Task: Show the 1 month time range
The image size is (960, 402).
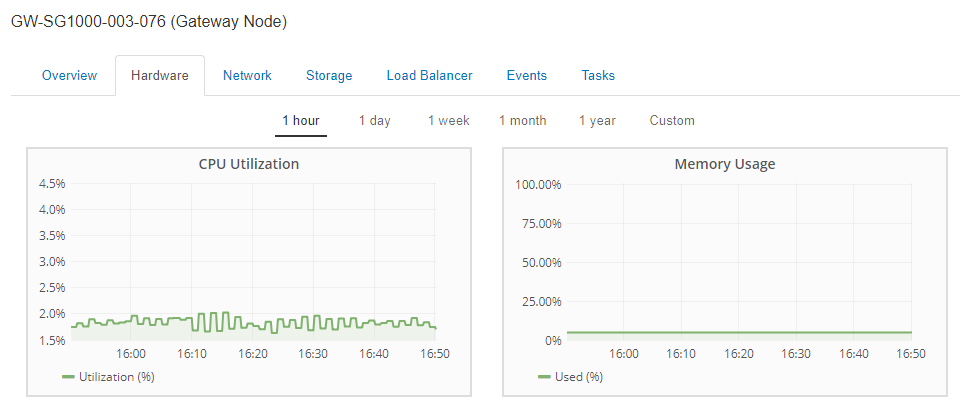Action: click(523, 121)
